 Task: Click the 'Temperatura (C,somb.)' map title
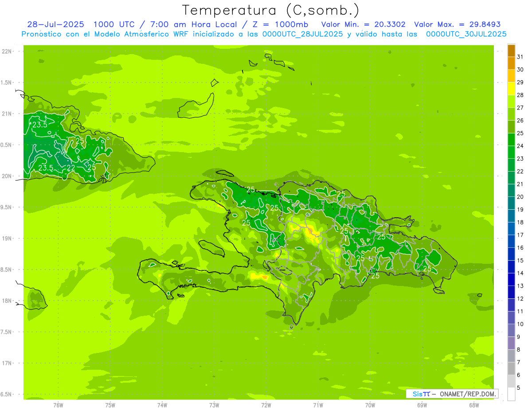point(271,10)
